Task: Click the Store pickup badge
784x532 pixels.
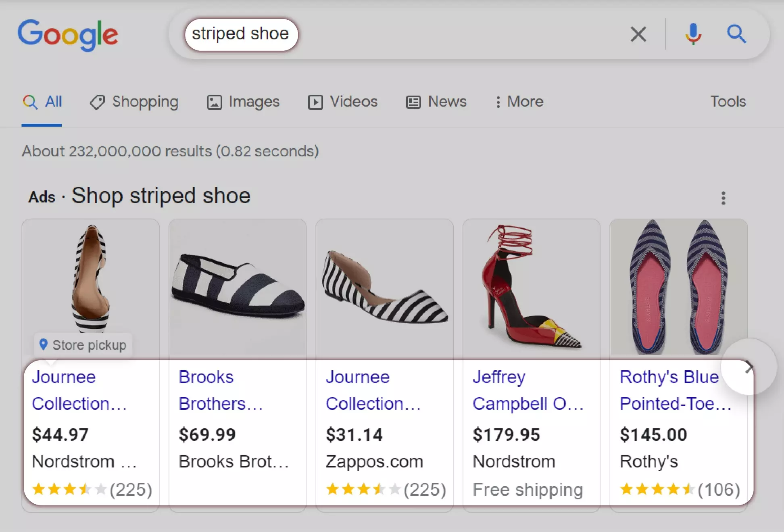Action: (x=83, y=345)
